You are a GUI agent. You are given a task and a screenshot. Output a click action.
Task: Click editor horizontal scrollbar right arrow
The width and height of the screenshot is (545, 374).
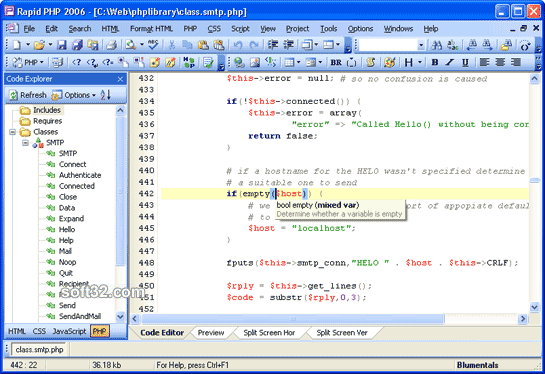pyautogui.click(x=522, y=318)
